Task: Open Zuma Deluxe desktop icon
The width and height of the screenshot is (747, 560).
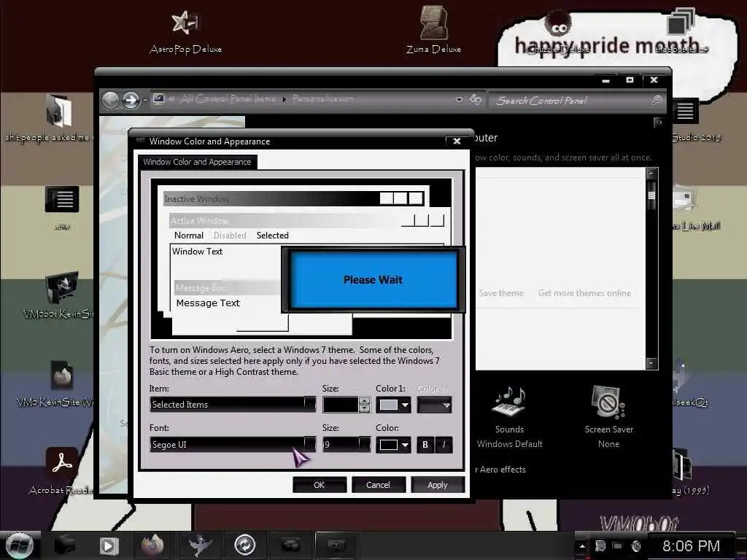Action: 433,29
